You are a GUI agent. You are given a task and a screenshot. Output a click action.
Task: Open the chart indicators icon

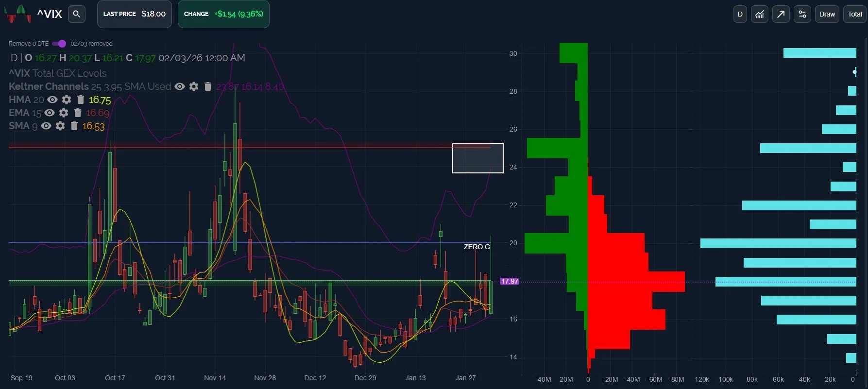(760, 14)
